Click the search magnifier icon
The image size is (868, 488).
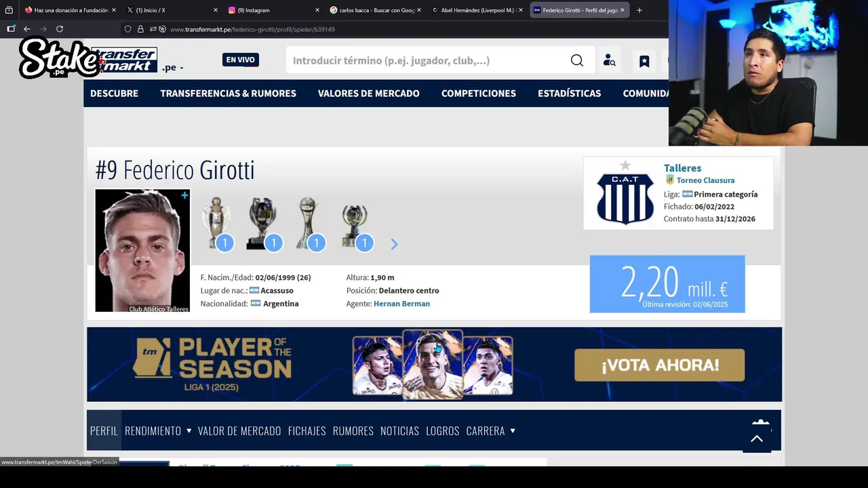[x=576, y=60]
